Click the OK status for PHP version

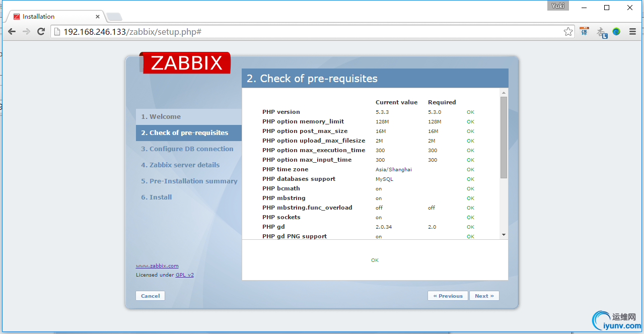pos(470,112)
